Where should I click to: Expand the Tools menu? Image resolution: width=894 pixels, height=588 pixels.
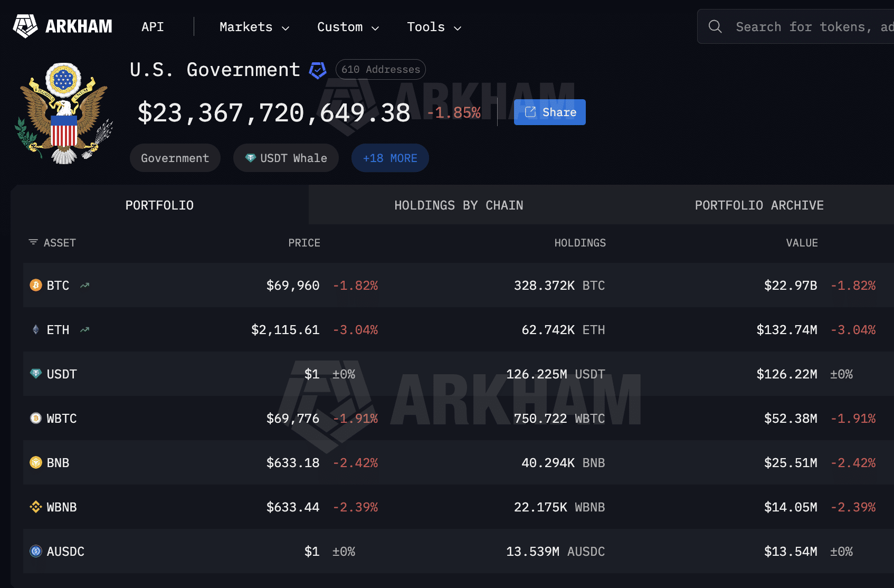pos(433,27)
